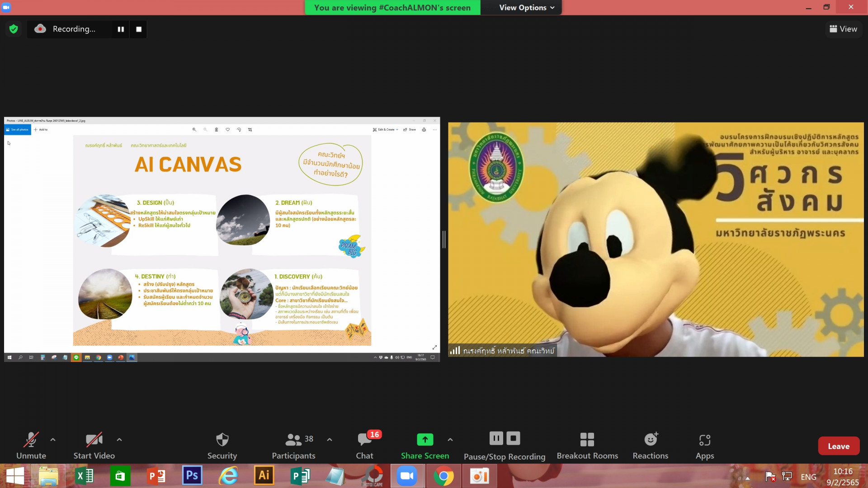
Task: Click the divider handle between shared screen and video
Action: [x=444, y=239]
